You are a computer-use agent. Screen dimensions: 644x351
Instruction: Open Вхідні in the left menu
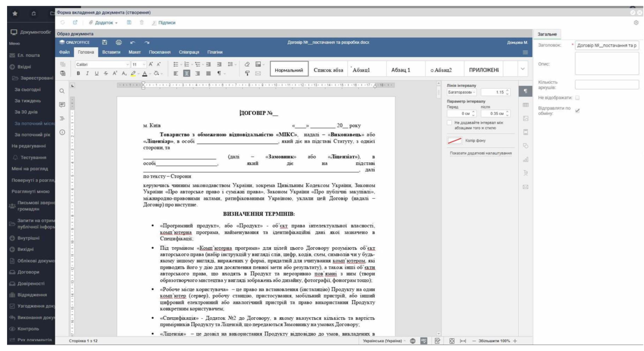coord(24,67)
